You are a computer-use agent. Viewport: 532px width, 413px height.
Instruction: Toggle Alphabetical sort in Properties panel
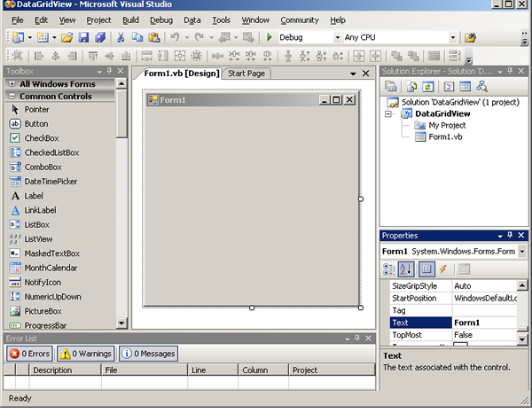coord(406,269)
